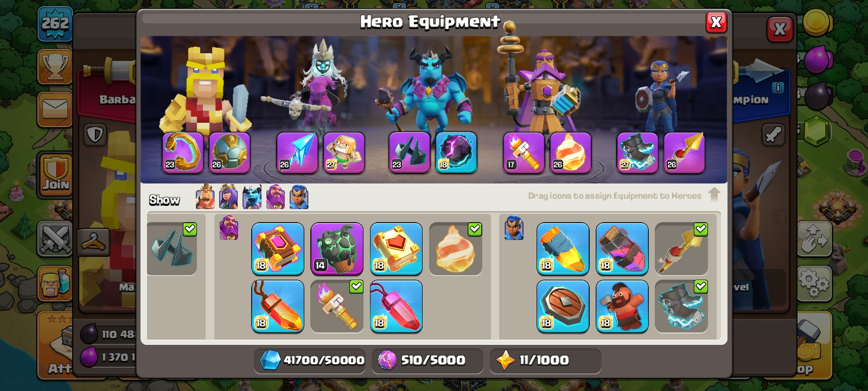Image resolution: width=868 pixels, height=391 pixels.
Task: Choose the Haste Vial level 18 equipment
Action: 622,248
